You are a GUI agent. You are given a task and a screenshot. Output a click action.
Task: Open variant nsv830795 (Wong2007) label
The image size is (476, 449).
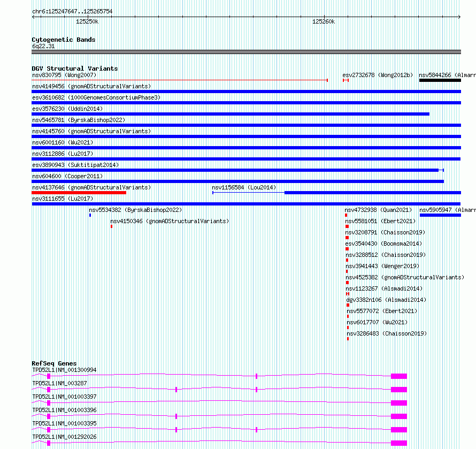[x=64, y=75]
